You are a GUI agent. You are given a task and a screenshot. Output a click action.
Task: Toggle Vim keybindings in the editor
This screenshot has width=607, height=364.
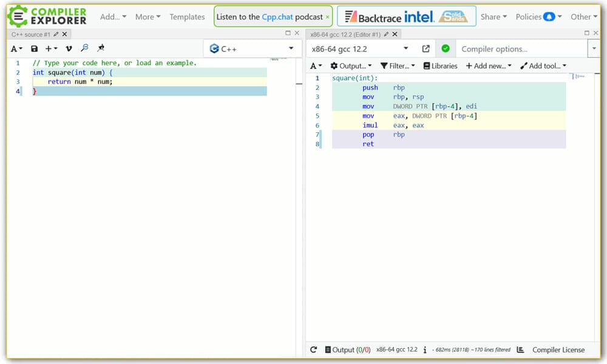[69, 48]
